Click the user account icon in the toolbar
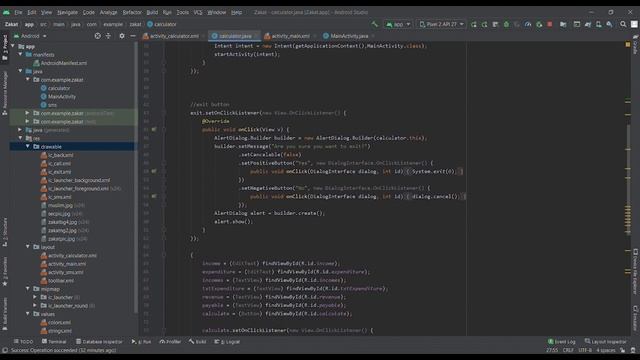Image resolution: width=640 pixels, height=360 pixels. (x=634, y=24)
